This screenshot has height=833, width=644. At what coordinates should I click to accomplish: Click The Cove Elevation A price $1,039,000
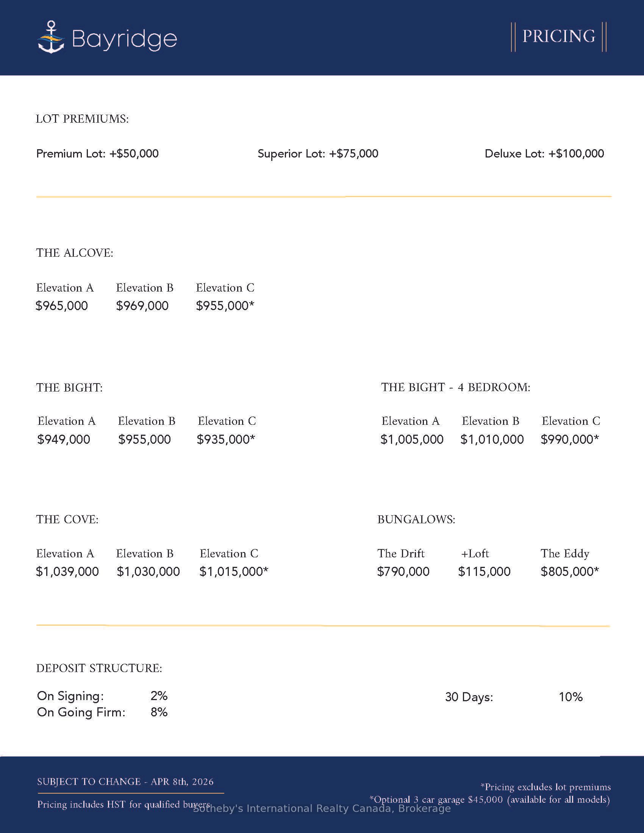click(67, 572)
